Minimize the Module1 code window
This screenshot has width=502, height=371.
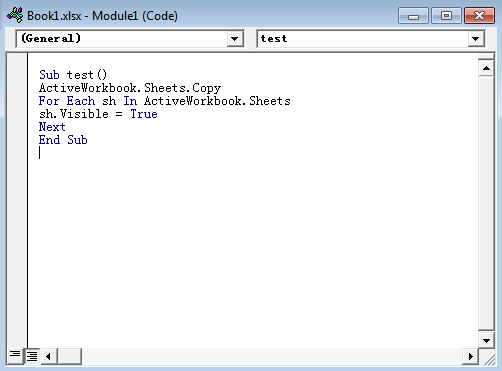(413, 16)
